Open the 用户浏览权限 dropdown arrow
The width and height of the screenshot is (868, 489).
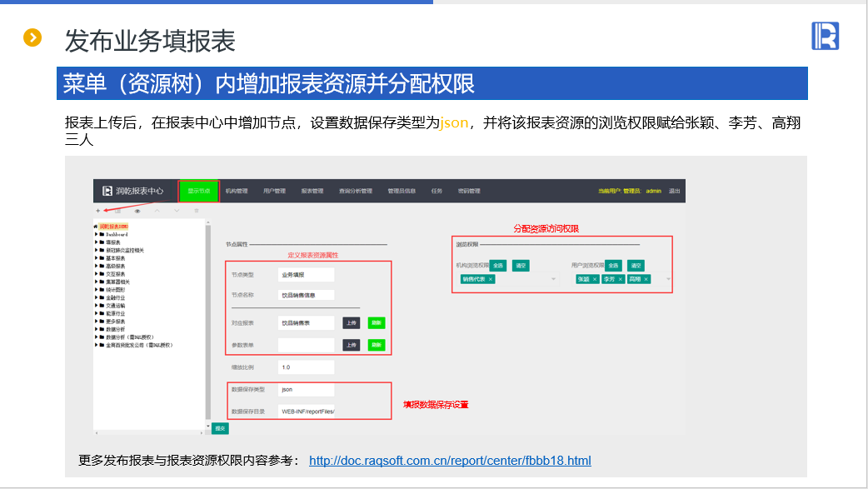(668, 279)
